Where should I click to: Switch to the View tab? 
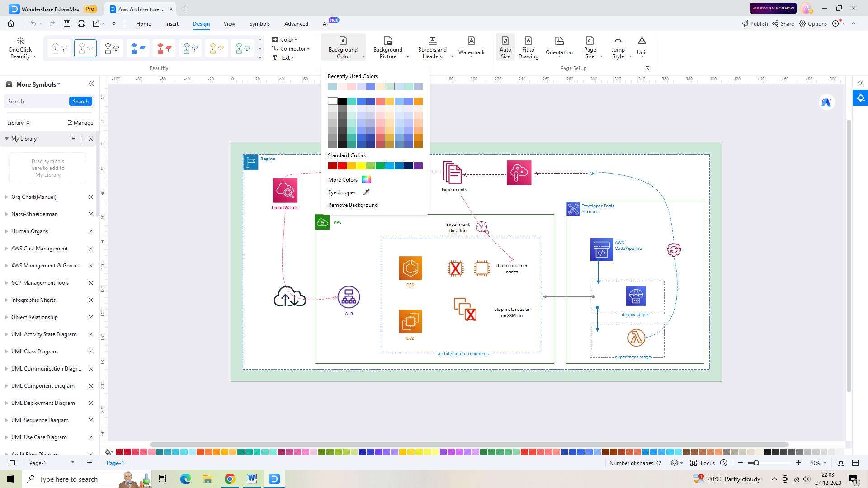[229, 24]
